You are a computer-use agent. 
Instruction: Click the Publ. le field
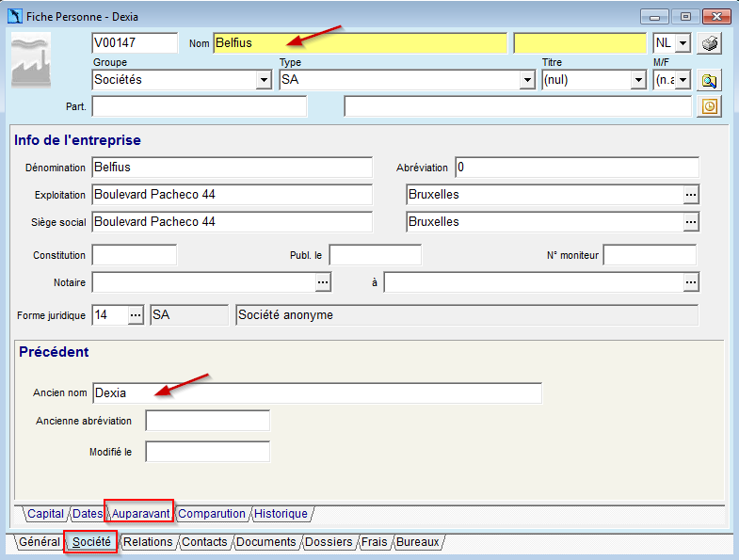[376, 255]
